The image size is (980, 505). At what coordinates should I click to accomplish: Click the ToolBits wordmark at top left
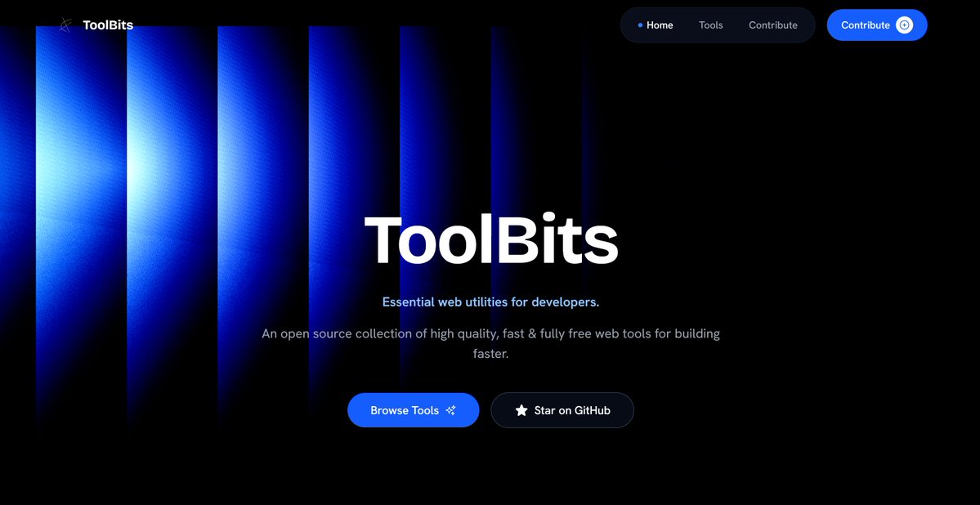click(x=106, y=25)
